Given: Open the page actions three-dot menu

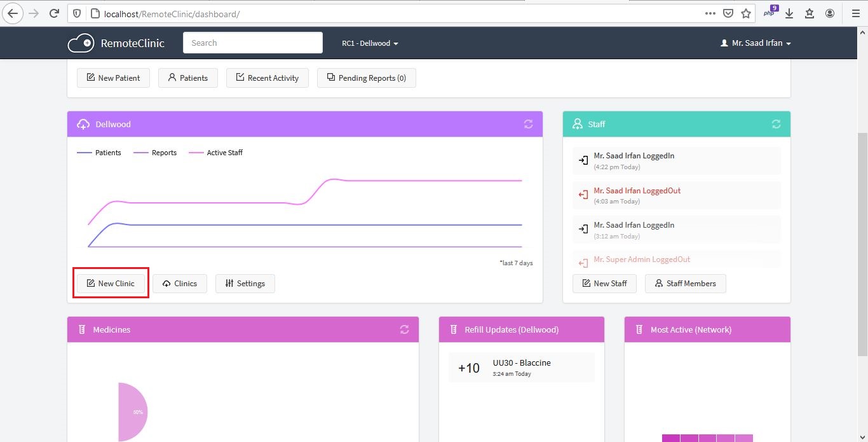Looking at the screenshot, I should (710, 13).
